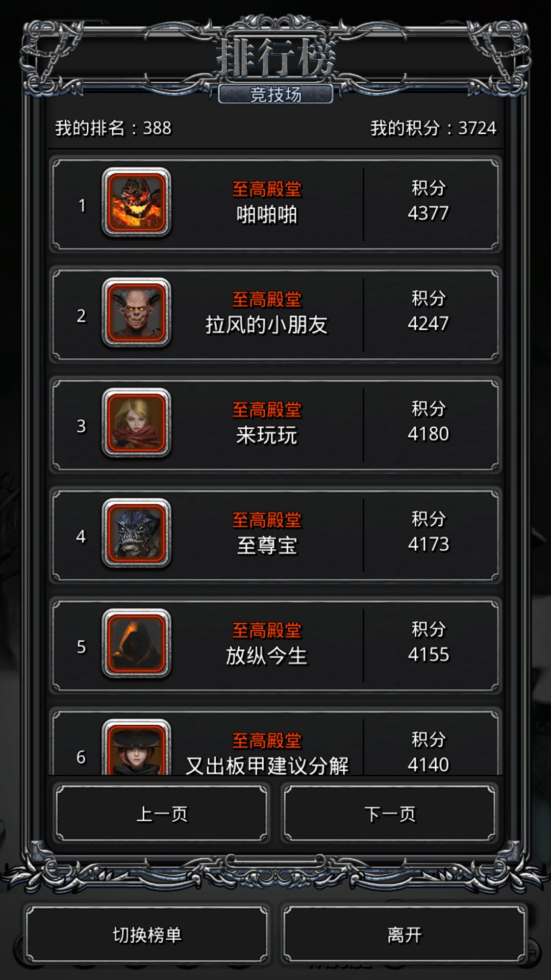This screenshot has width=551, height=980.
Task: Select player 至尊宝 in the list
Action: coord(267,546)
